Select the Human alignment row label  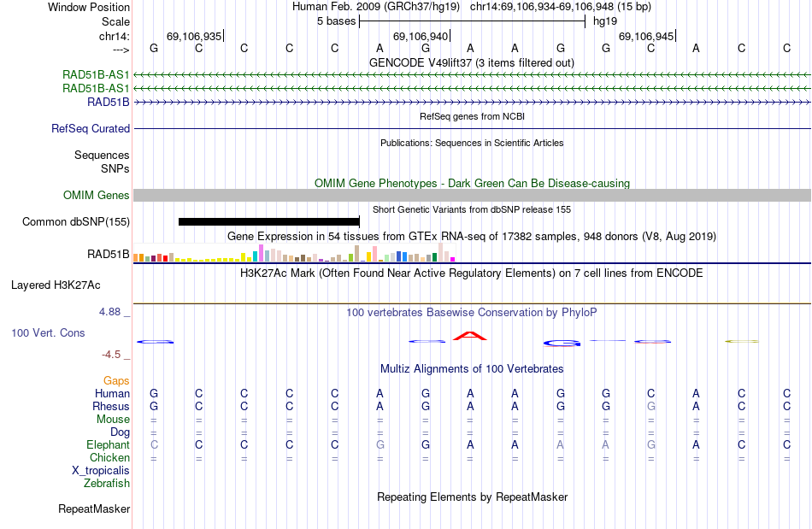coord(112,393)
